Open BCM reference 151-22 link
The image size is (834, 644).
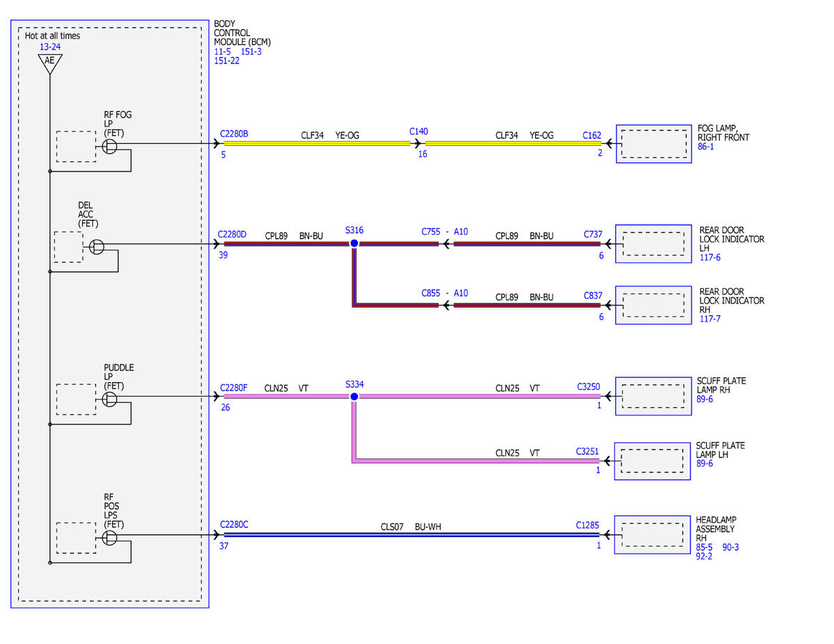click(x=227, y=60)
